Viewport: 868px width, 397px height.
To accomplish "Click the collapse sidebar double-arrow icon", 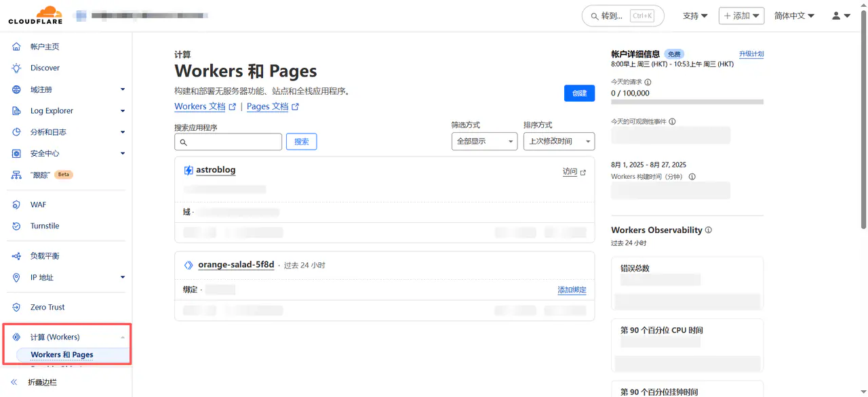I will (14, 382).
